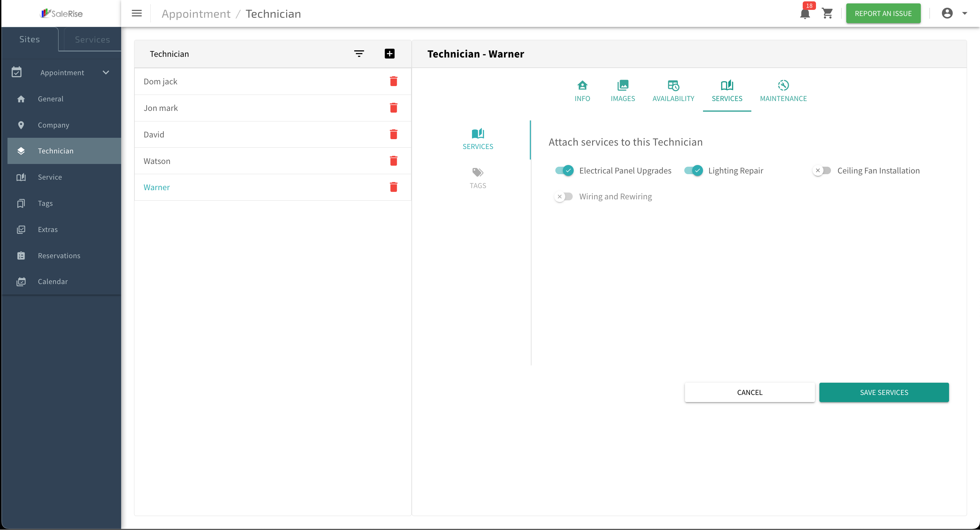
Task: Switch to the Maintenance tab
Action: pyautogui.click(x=783, y=91)
